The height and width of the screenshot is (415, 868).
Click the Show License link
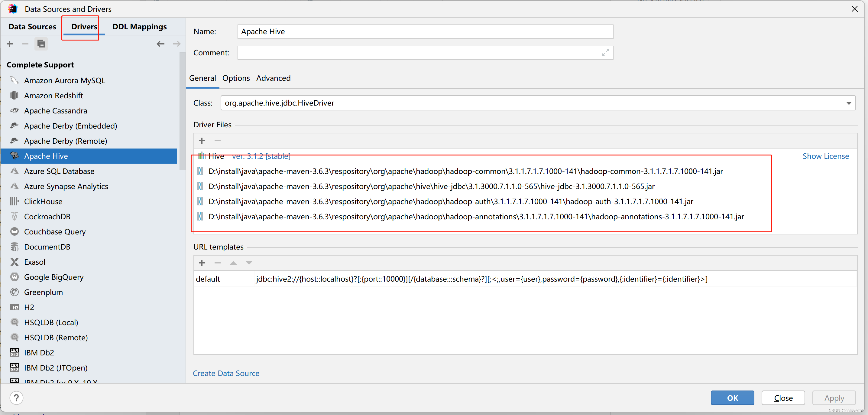pyautogui.click(x=826, y=156)
